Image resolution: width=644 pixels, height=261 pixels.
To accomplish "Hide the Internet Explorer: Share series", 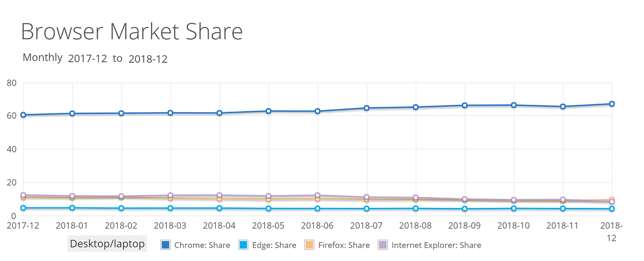I will pyautogui.click(x=436, y=245).
